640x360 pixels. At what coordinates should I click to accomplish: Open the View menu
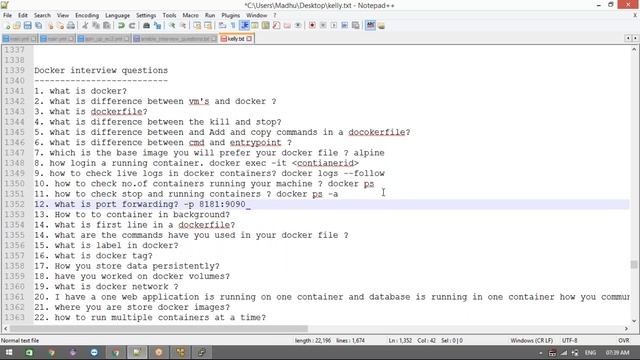63,16
